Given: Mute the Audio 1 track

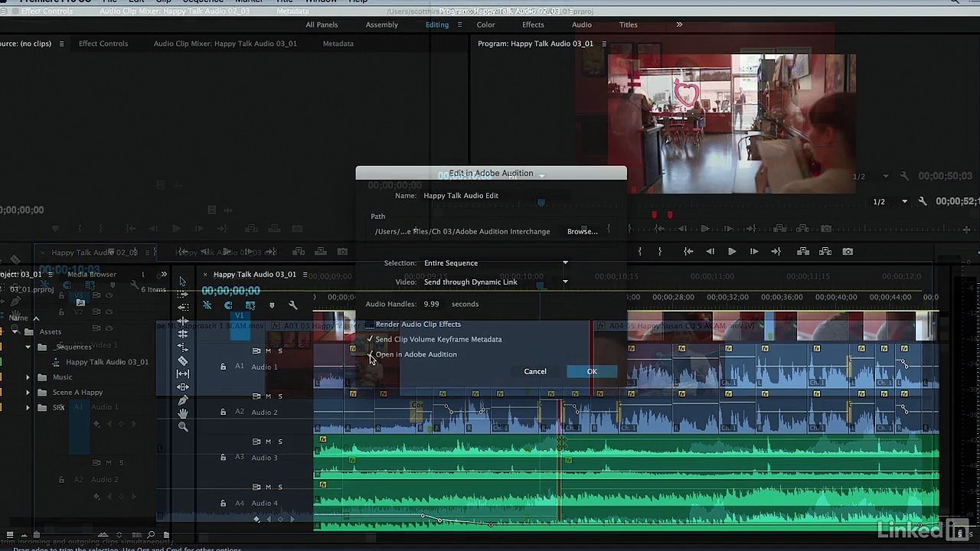Looking at the screenshot, I should pyautogui.click(x=268, y=350).
